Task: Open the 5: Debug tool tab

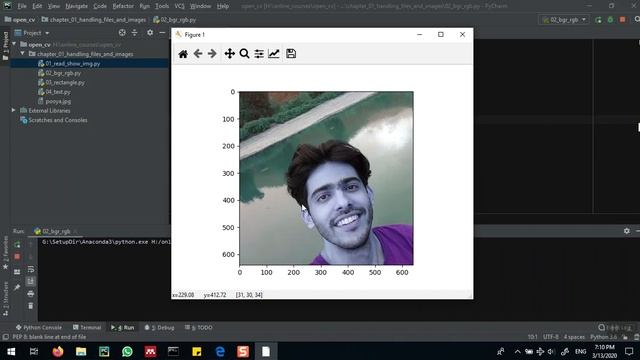Action: click(x=159, y=327)
